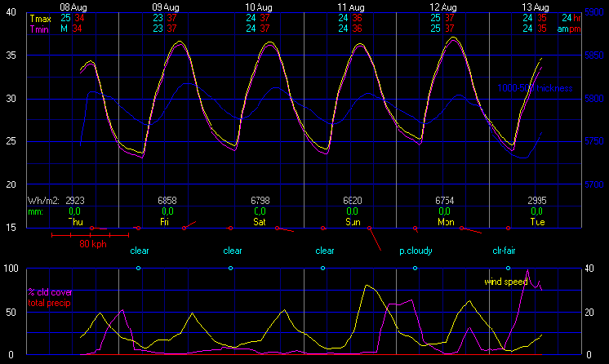Select the 13 Aug date header
This screenshot has width=609, height=364.
point(536,7)
